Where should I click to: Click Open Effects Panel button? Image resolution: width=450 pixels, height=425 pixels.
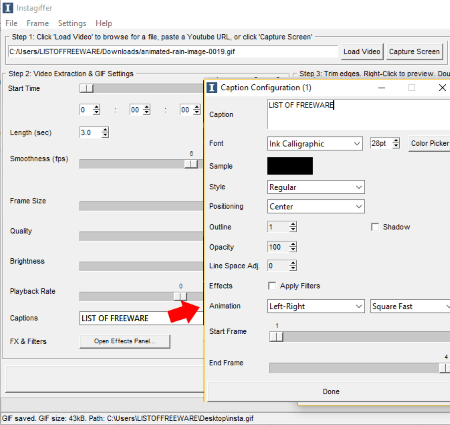125,341
